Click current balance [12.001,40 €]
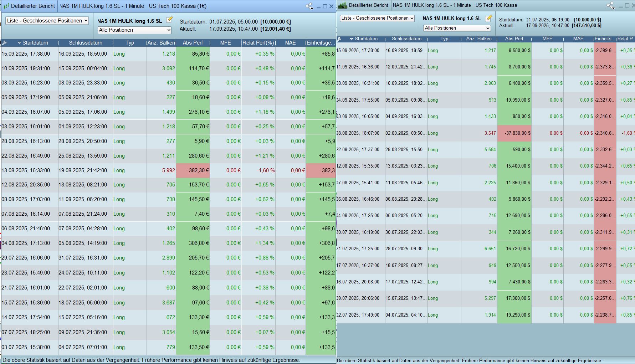The image size is (635, 364). point(276,29)
